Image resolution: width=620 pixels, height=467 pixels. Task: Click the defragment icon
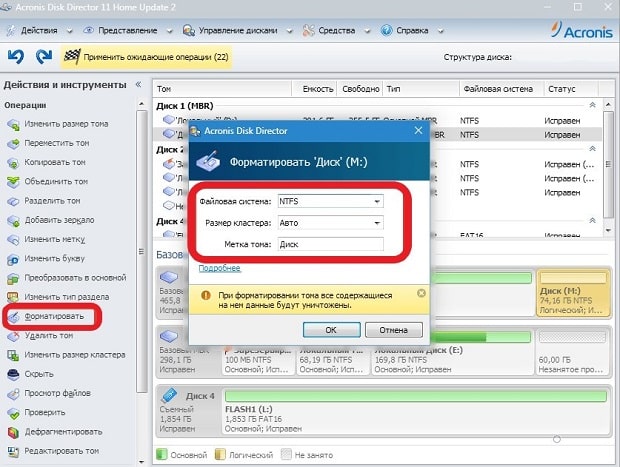13,432
